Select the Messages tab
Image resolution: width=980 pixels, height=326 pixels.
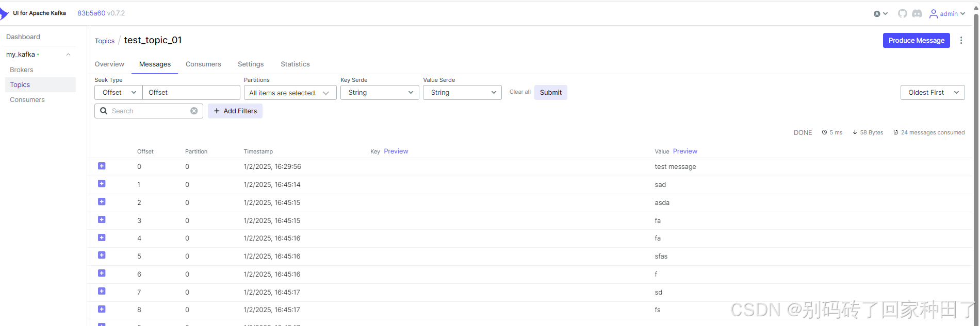pyautogui.click(x=155, y=64)
